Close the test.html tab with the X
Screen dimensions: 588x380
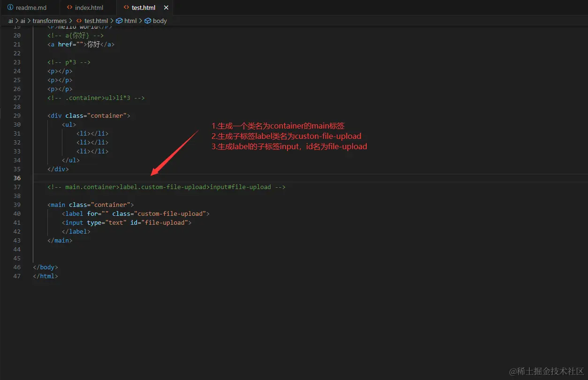[166, 8]
